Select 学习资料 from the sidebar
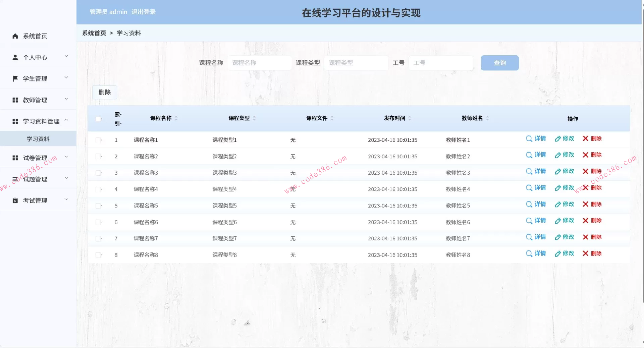 point(38,138)
